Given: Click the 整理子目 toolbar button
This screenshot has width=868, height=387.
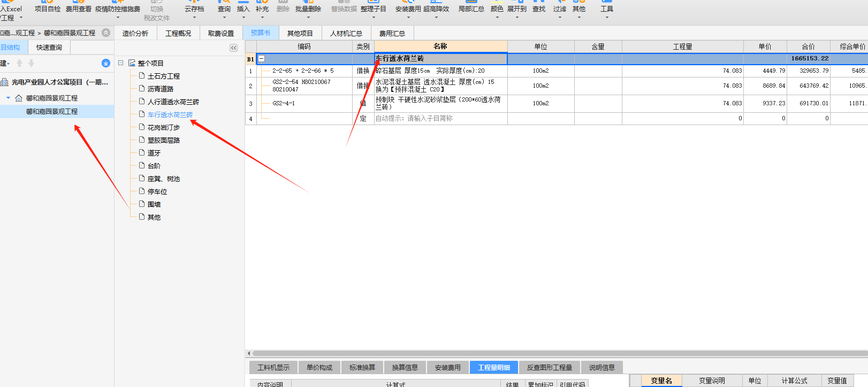Looking at the screenshot, I should [x=374, y=9].
